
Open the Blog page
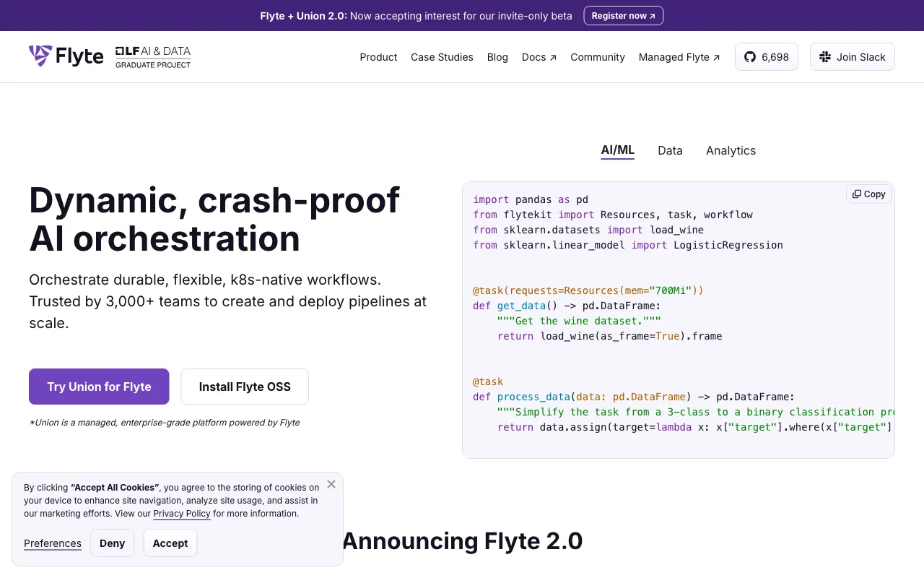pos(497,57)
